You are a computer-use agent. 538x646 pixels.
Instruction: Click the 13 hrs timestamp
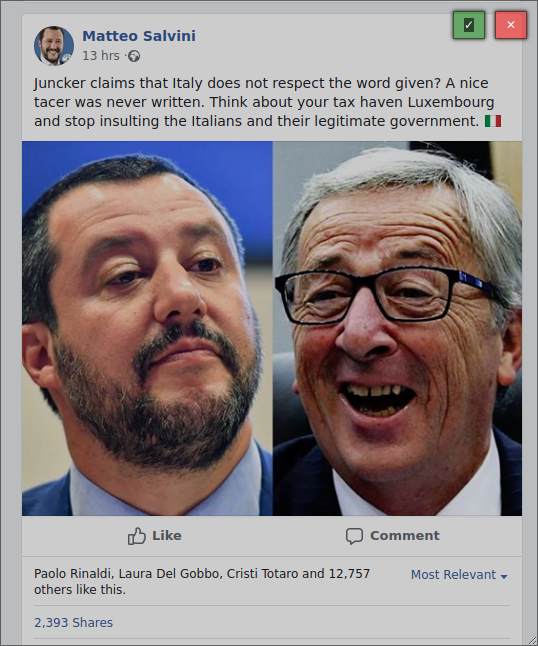click(x=101, y=56)
